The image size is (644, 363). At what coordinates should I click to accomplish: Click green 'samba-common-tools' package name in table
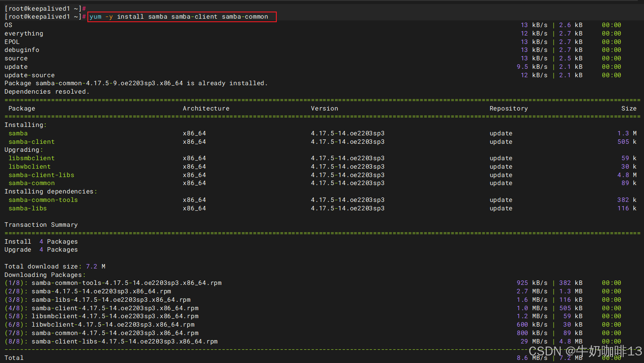pos(43,200)
